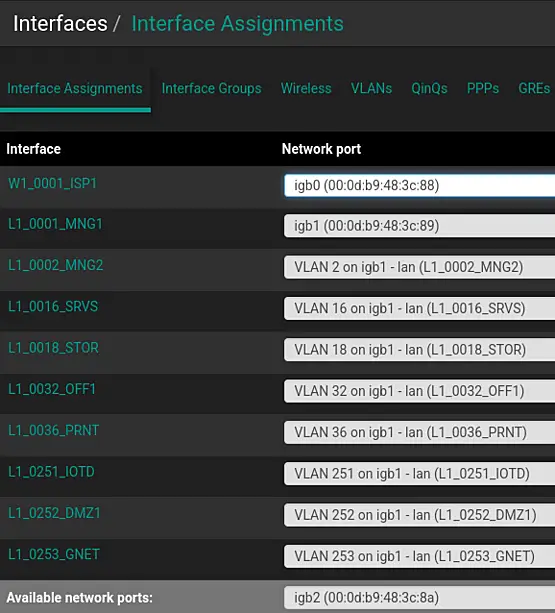Open the QinQs tab
Image resolution: width=555 pixels, height=613 pixels.
[429, 88]
